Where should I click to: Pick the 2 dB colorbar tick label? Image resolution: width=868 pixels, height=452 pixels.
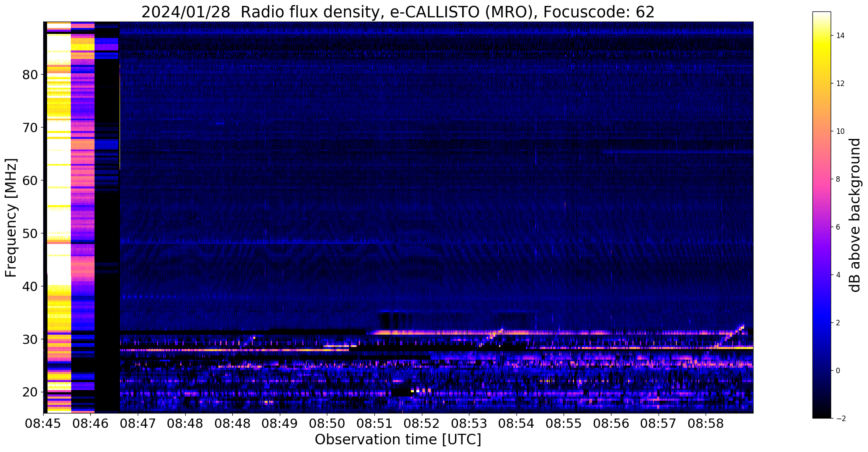837,323
